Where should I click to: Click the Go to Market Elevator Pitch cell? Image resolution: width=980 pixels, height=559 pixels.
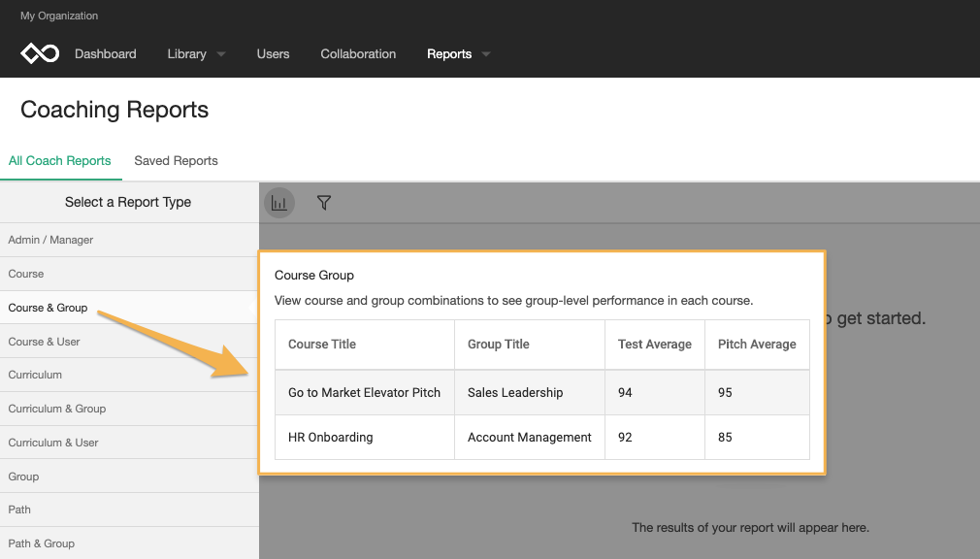365,393
